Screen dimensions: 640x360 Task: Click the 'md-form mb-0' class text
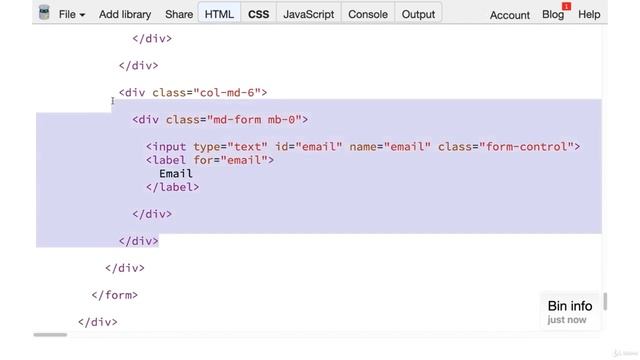pyautogui.click(x=254, y=120)
